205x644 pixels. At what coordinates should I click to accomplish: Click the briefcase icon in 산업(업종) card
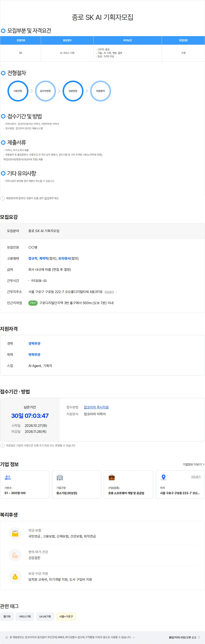pos(112,477)
